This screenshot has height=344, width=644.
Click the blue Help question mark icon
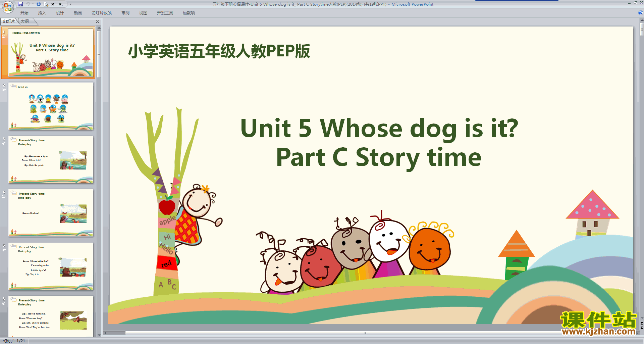(x=641, y=13)
